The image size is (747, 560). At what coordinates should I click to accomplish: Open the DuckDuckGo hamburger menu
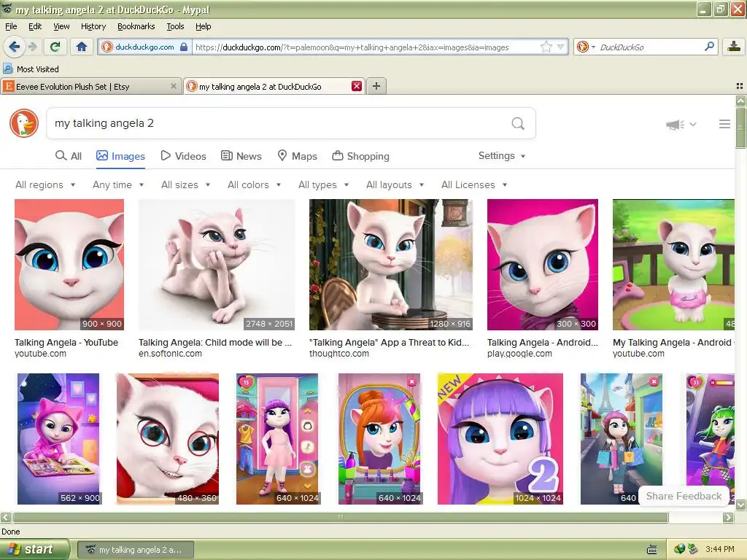tap(724, 124)
